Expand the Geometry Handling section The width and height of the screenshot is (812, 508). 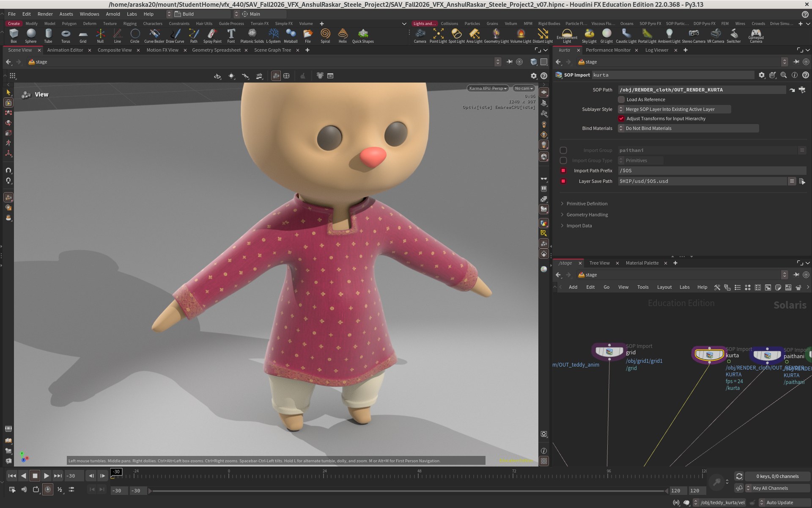point(587,215)
